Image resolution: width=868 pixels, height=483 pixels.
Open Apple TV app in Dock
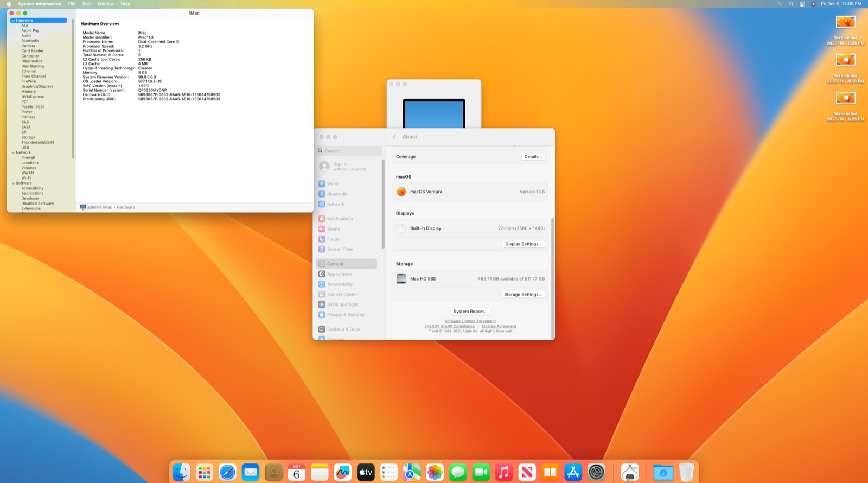pyautogui.click(x=366, y=472)
